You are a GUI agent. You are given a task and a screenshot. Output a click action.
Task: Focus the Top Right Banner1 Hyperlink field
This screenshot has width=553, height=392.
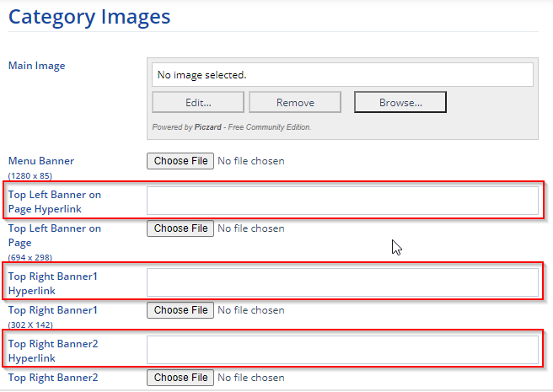(342, 282)
